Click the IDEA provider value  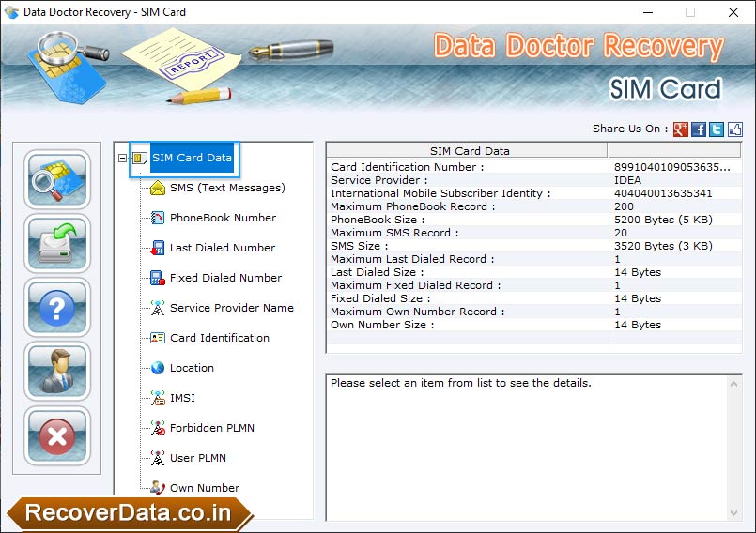pos(627,180)
